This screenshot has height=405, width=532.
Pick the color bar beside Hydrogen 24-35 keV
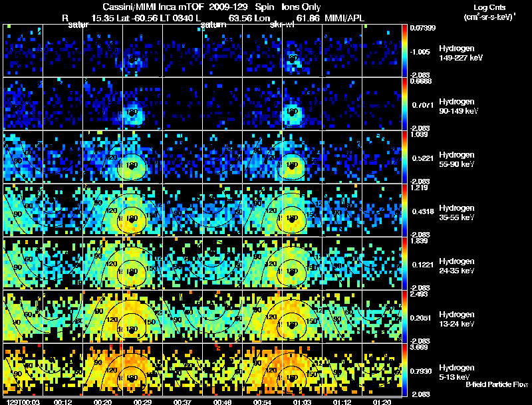pyautogui.click(x=404, y=264)
